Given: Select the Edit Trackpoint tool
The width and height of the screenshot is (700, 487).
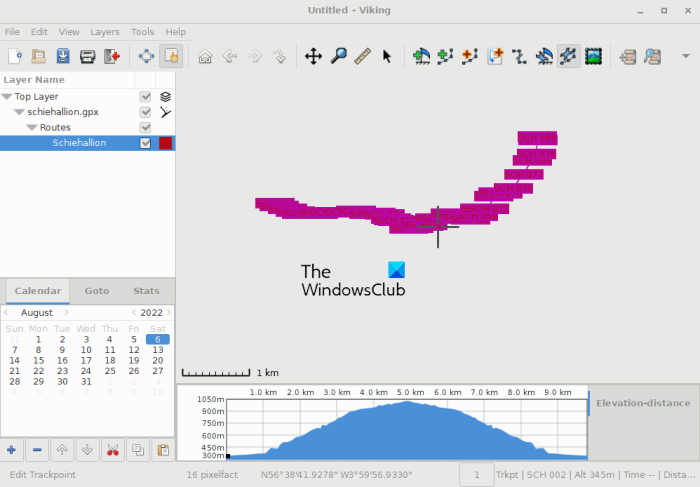Looking at the screenshot, I should tap(569, 56).
